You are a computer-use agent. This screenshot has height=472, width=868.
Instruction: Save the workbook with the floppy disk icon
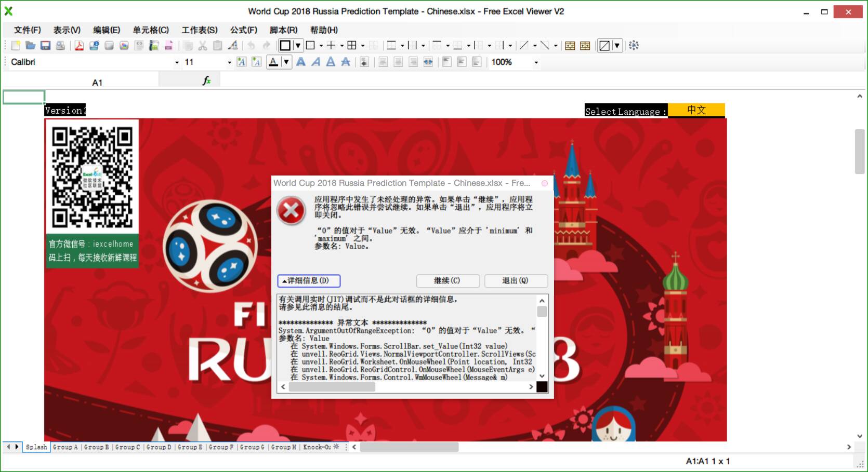coord(46,46)
